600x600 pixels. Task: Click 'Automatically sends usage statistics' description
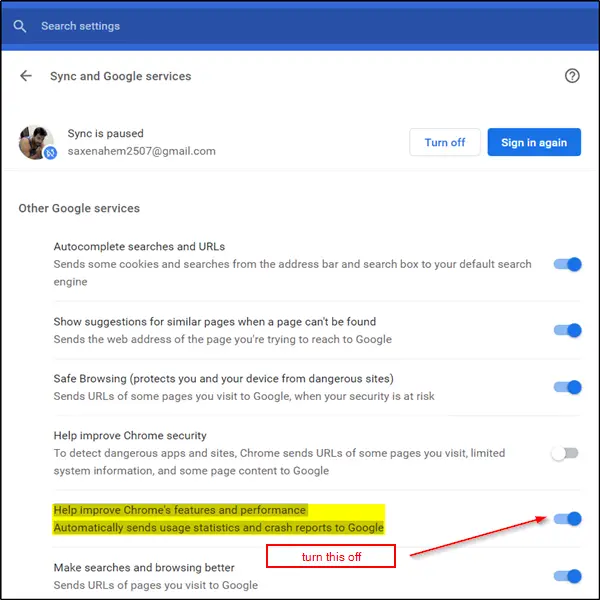[218, 528]
